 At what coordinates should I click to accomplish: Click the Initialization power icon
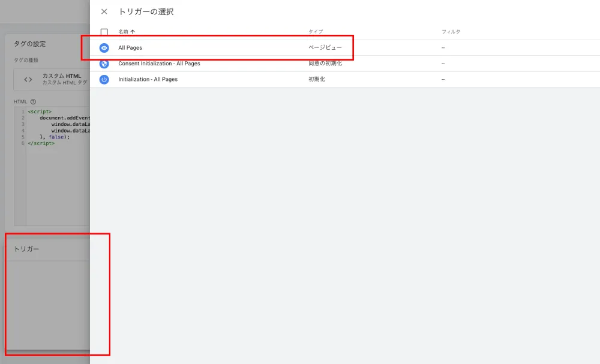(x=104, y=80)
